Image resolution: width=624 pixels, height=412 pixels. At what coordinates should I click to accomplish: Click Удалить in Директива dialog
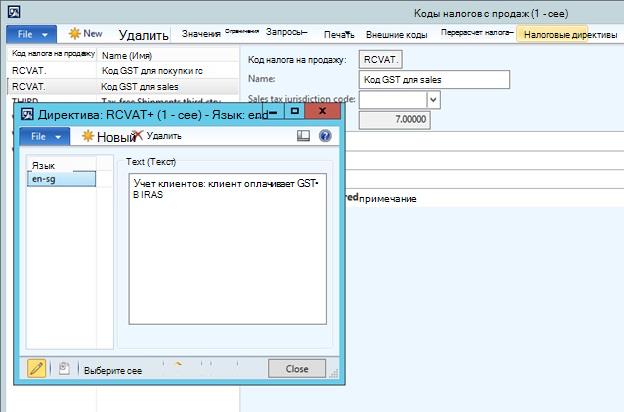[x=164, y=136]
